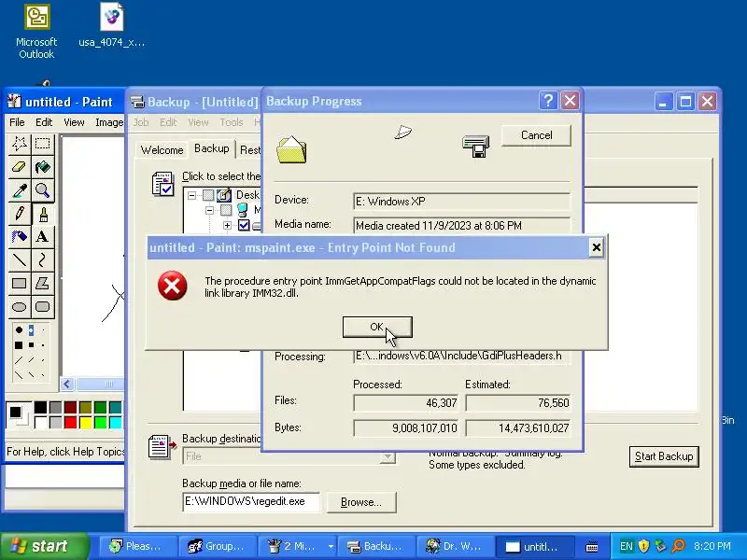Click OK on the Entry Point error
Viewport: 747px width, 560px height.
[x=377, y=327]
